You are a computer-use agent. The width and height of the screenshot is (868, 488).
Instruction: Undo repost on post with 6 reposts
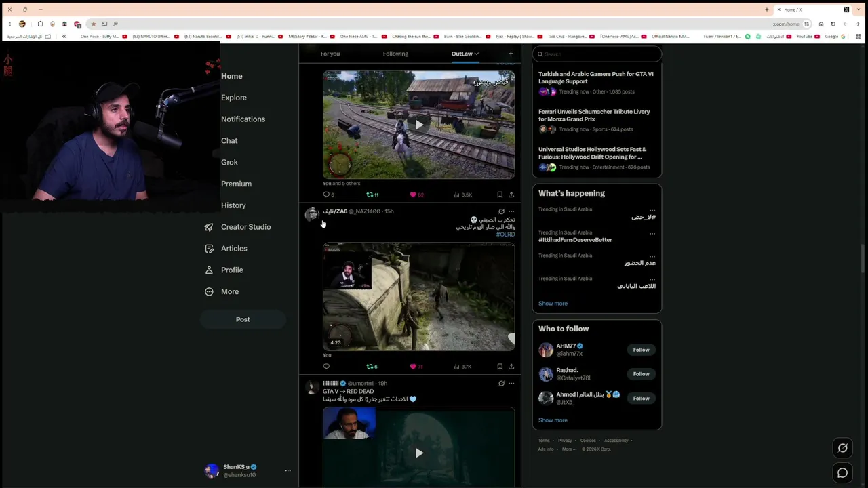point(372,367)
